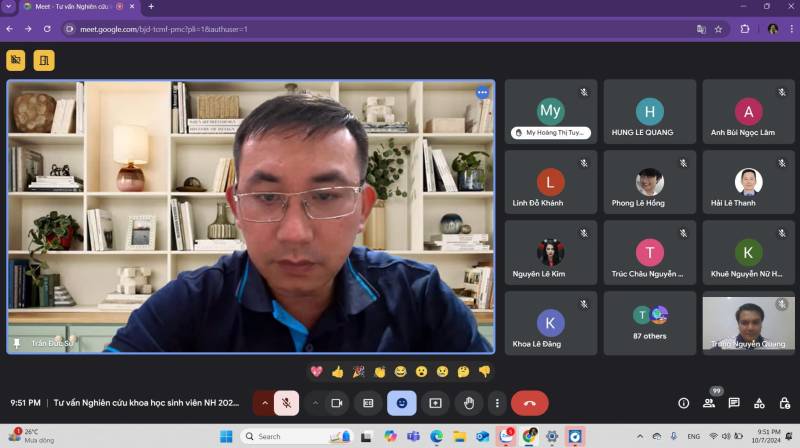Click the 87 others participant tile
This screenshot has height=448, width=800.
tap(650, 322)
